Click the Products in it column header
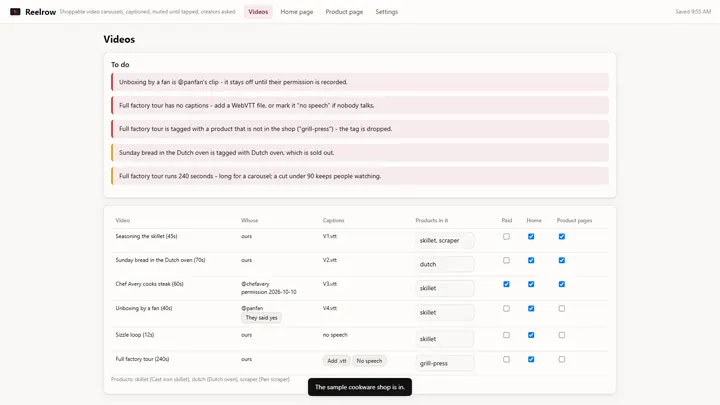The image size is (720, 405). 432,220
